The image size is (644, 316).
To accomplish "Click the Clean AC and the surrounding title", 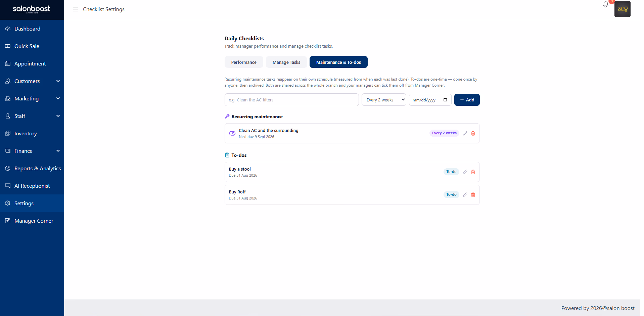I will 269,130.
